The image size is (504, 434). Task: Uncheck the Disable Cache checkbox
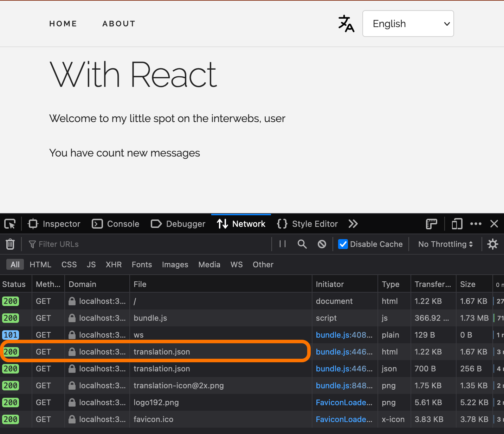(343, 244)
